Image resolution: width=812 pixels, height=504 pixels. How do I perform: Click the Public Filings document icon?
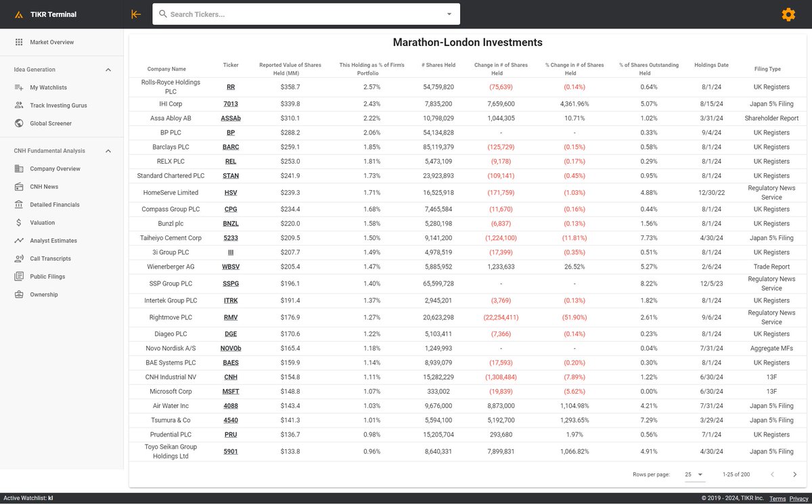19,277
